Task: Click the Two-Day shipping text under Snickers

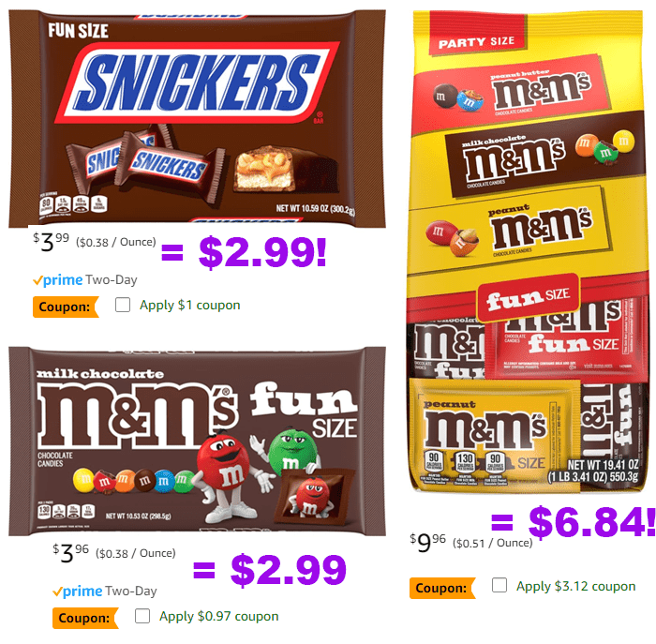Action: tap(112, 280)
